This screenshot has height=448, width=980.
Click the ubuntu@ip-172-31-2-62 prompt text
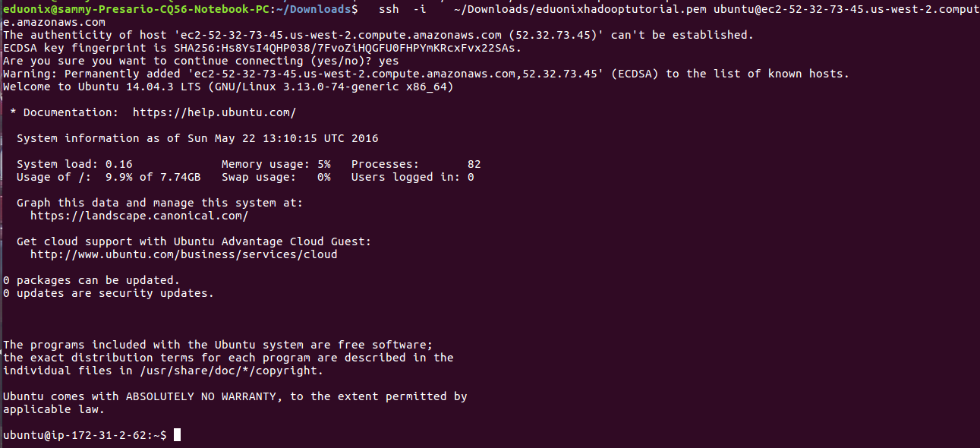pyautogui.click(x=84, y=435)
